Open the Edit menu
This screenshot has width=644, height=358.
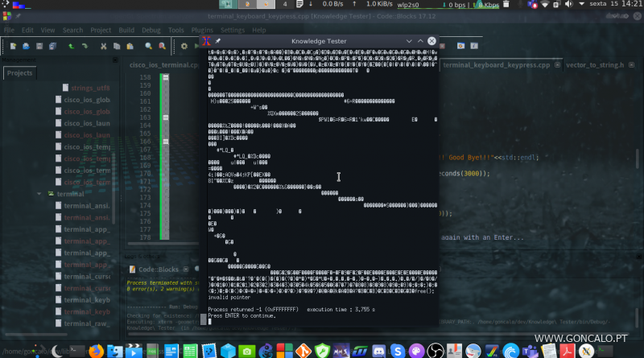[x=27, y=30]
